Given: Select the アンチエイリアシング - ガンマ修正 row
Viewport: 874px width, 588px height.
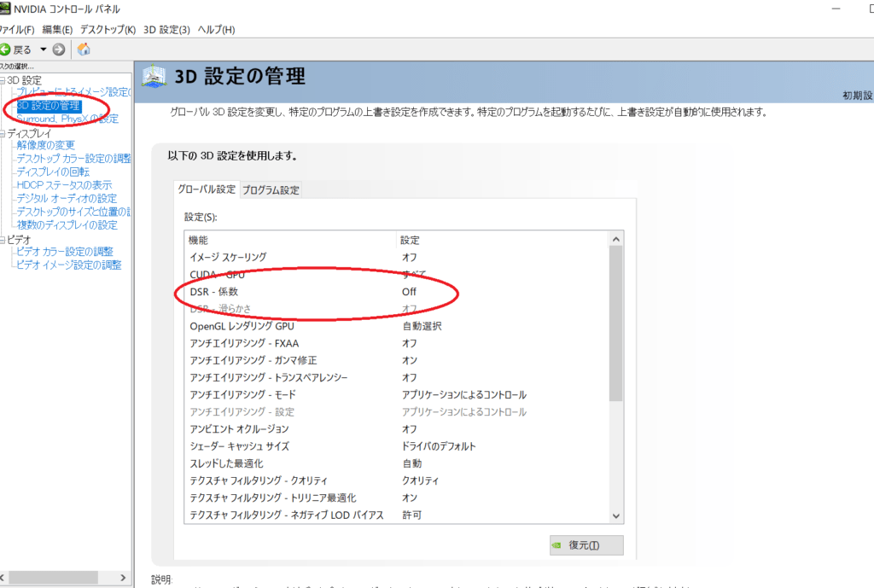Looking at the screenshot, I should pyautogui.click(x=396, y=361).
